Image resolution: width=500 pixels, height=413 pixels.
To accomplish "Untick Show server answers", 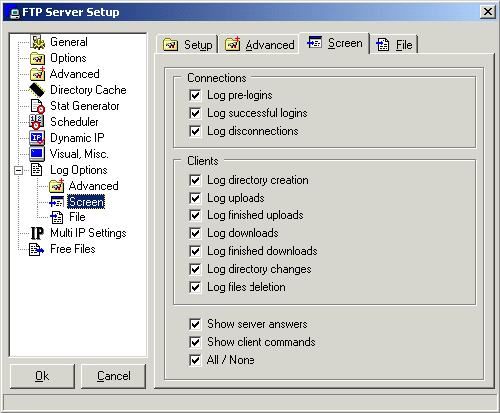I will [x=195, y=324].
